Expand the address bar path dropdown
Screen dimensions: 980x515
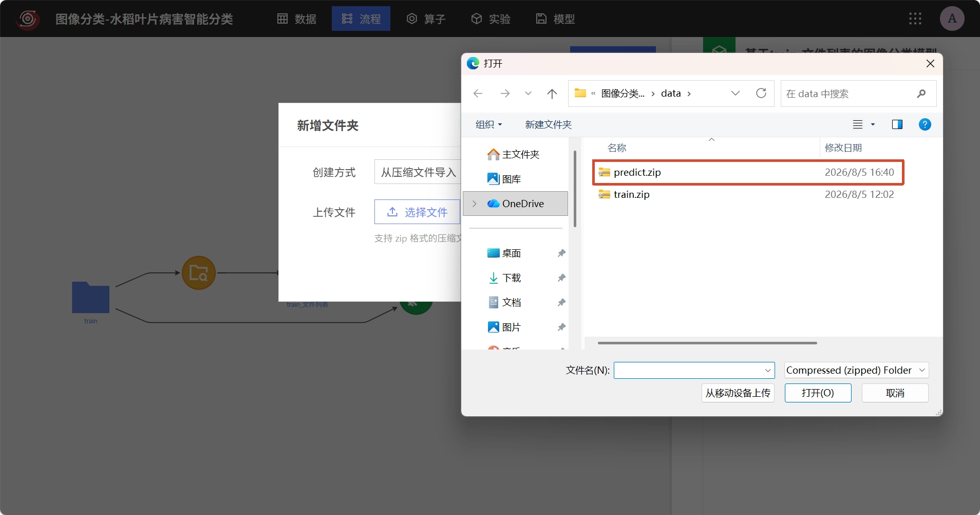[x=736, y=93]
